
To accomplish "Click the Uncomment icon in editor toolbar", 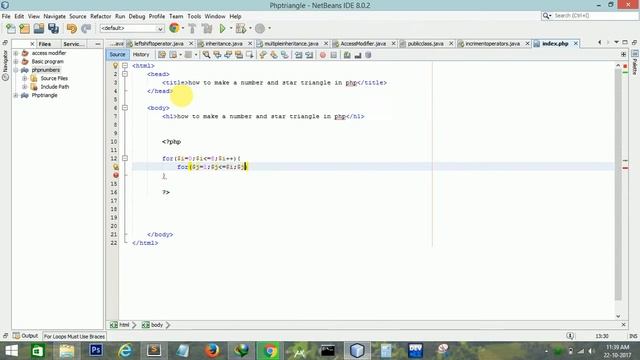I will click(358, 55).
